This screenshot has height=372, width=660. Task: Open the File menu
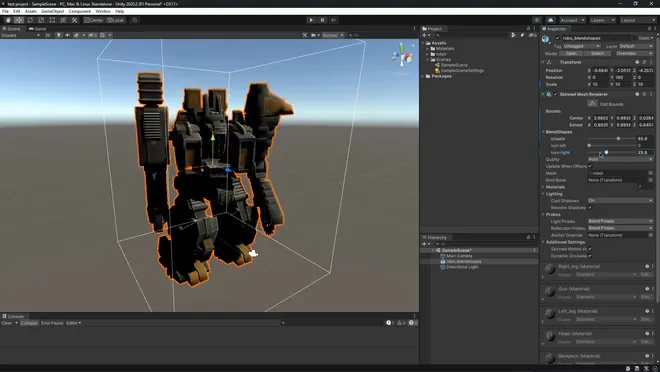5,11
